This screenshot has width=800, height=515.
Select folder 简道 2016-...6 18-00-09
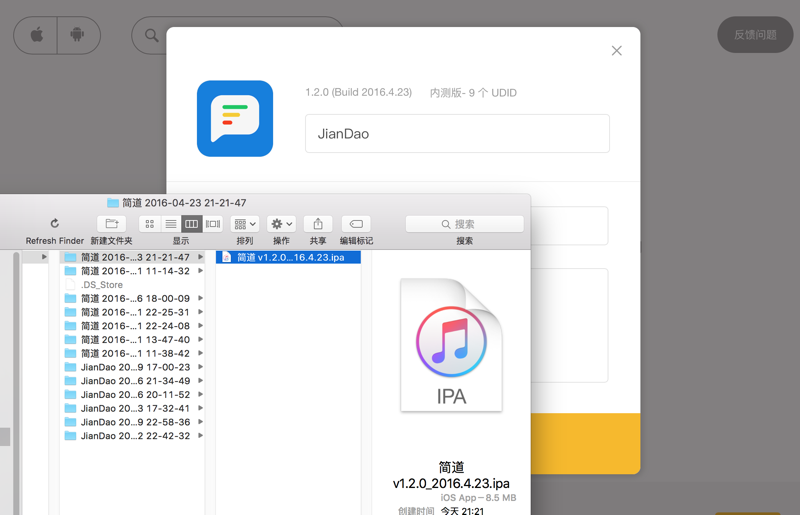point(132,299)
